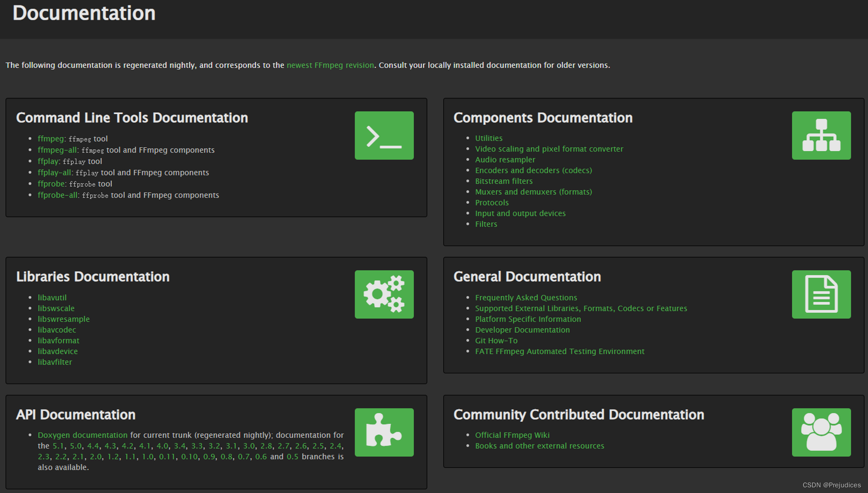Image resolution: width=868 pixels, height=493 pixels.
Task: Open the libavdevice library link
Action: pos(58,351)
